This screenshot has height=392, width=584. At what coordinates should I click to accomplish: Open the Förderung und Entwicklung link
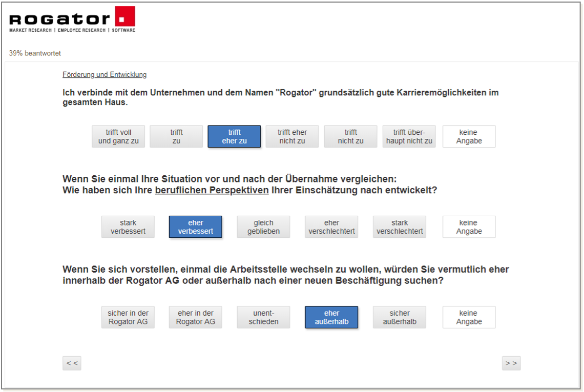(x=105, y=75)
